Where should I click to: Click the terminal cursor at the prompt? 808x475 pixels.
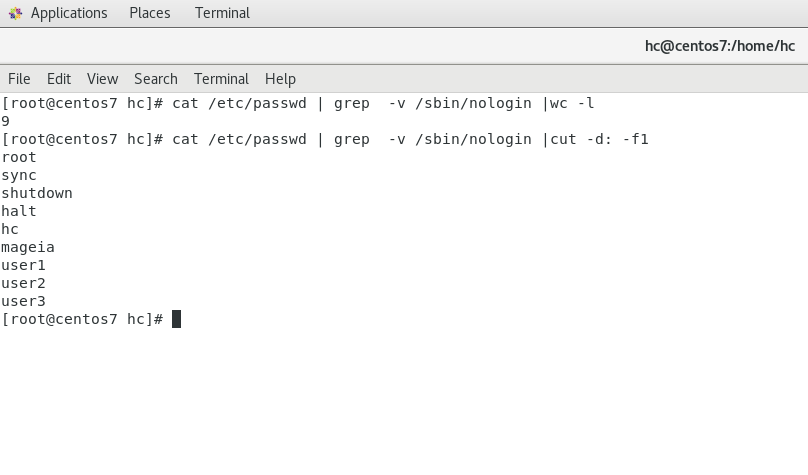pyautogui.click(x=176, y=319)
